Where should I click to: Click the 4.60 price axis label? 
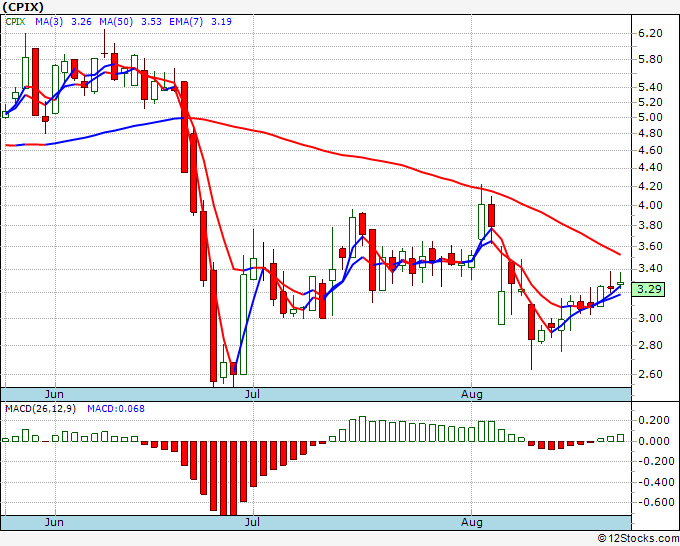tap(650, 150)
